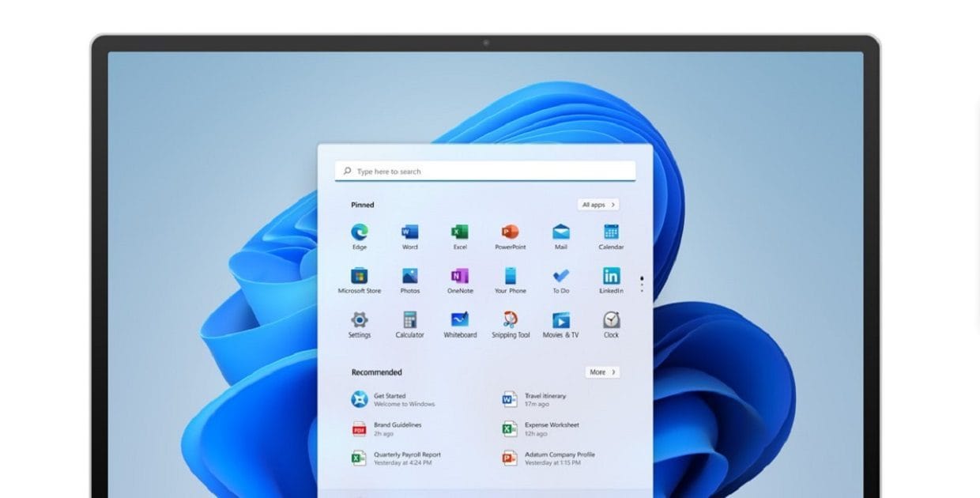Select the "Adatum Company Profile" file name
Viewport: 980px width, 498px height.
(x=560, y=455)
